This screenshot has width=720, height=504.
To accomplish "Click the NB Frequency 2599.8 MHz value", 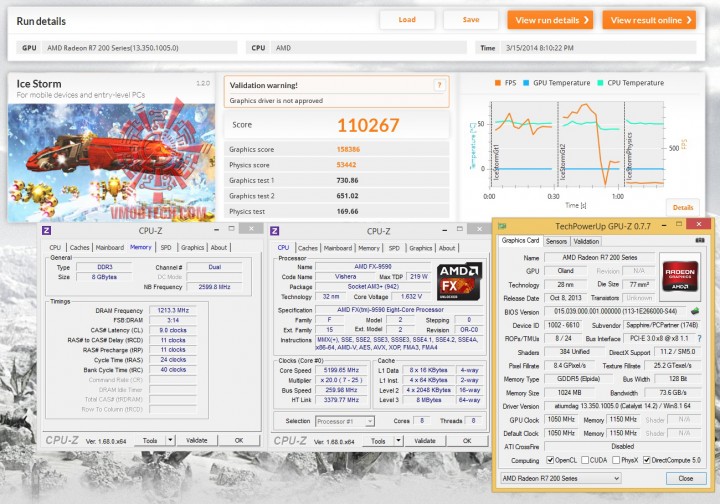I will coord(214,287).
